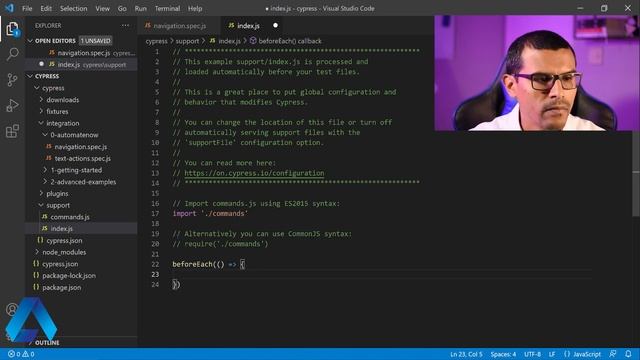The width and height of the screenshot is (640, 360).
Task: Open text-actions.spec.js file
Action: pyautogui.click(x=82, y=158)
